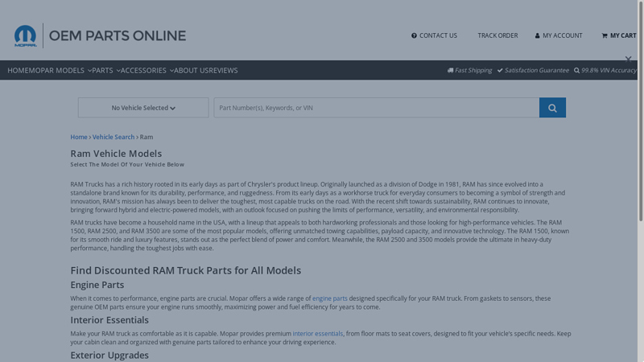
Task: Click the Exterior Upgrades heading
Action: coord(109,355)
